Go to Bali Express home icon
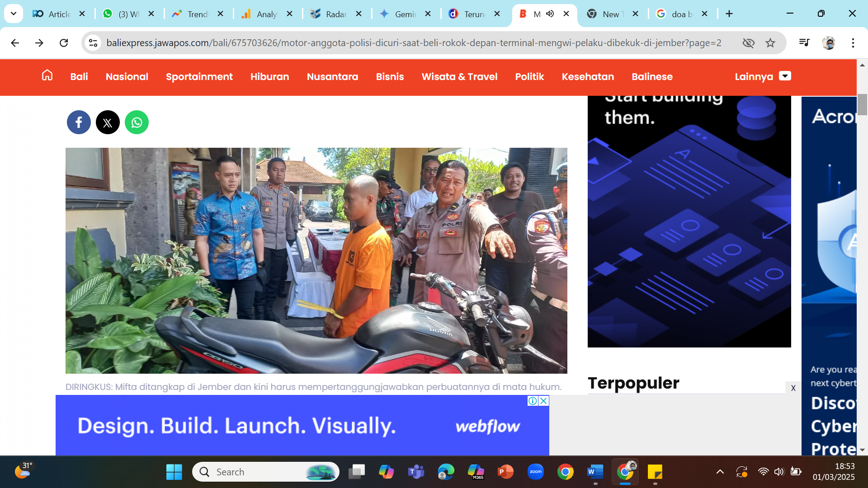Screen dimensions: 868x488 47,75
